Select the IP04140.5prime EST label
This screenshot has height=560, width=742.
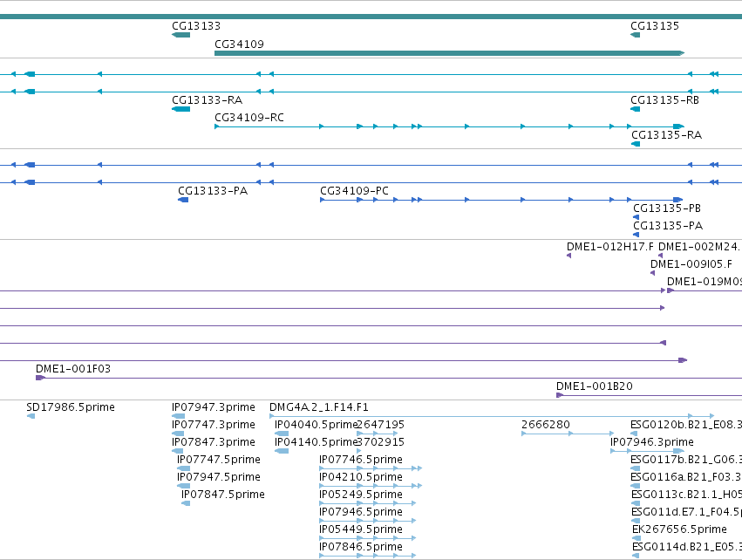click(316, 442)
